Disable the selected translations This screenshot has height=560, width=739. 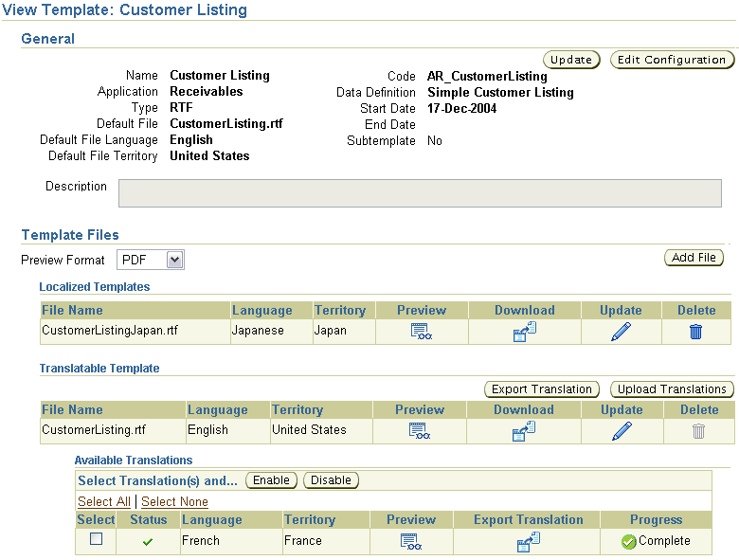[331, 480]
